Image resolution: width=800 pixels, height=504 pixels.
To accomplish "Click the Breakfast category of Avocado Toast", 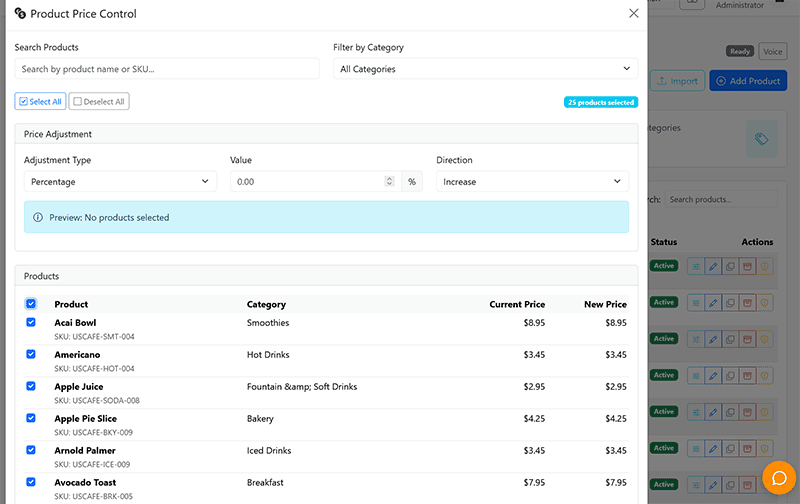I will pos(265,482).
